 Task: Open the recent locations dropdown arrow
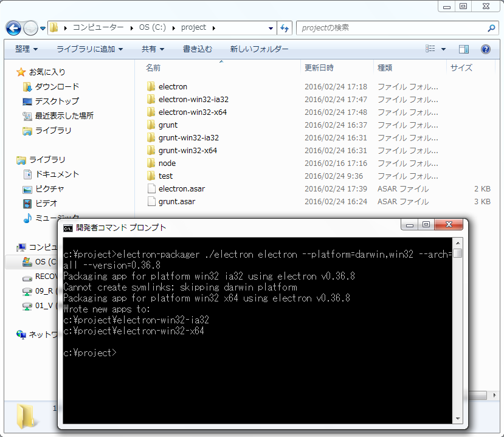click(43, 29)
